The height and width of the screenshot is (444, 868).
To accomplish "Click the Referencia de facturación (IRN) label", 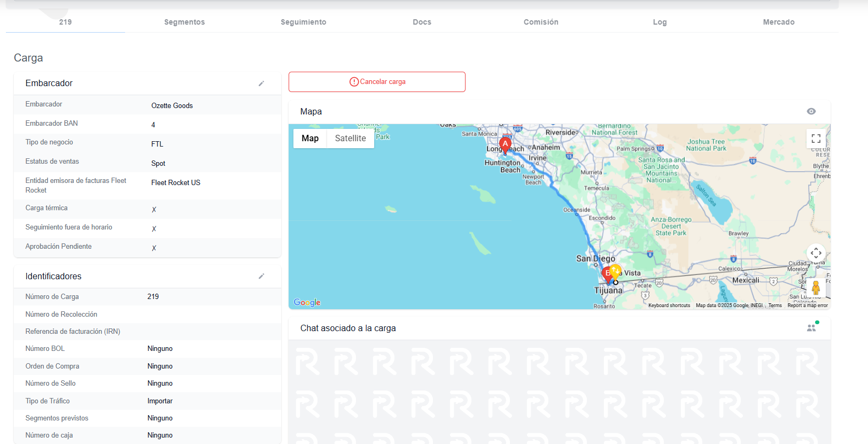I will click(x=73, y=332).
